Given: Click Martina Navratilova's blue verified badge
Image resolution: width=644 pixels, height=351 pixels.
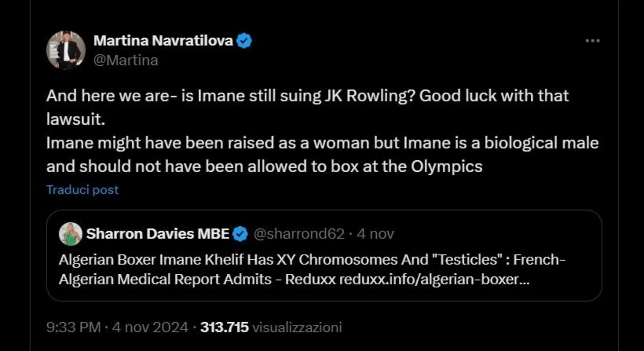Looking at the screenshot, I should click(244, 40).
